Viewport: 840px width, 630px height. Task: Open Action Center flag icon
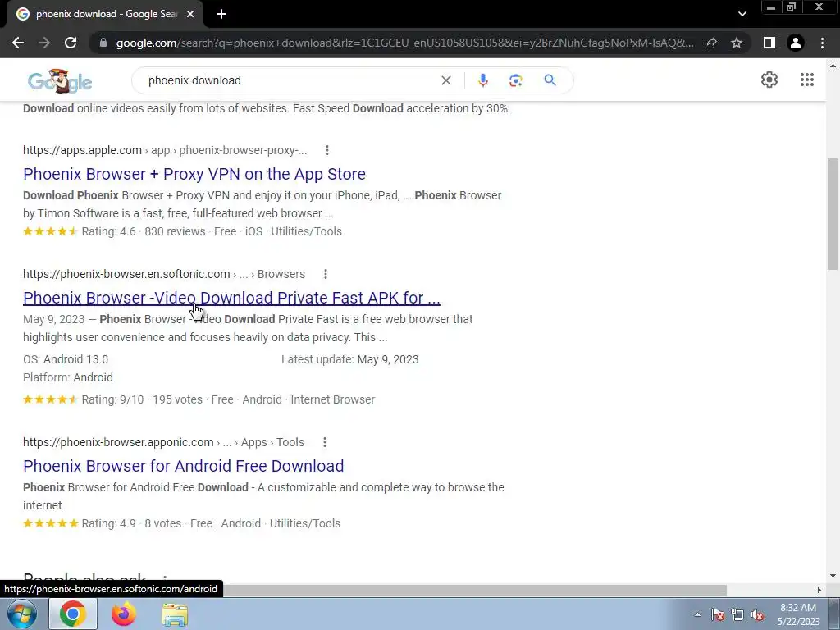coord(718,615)
